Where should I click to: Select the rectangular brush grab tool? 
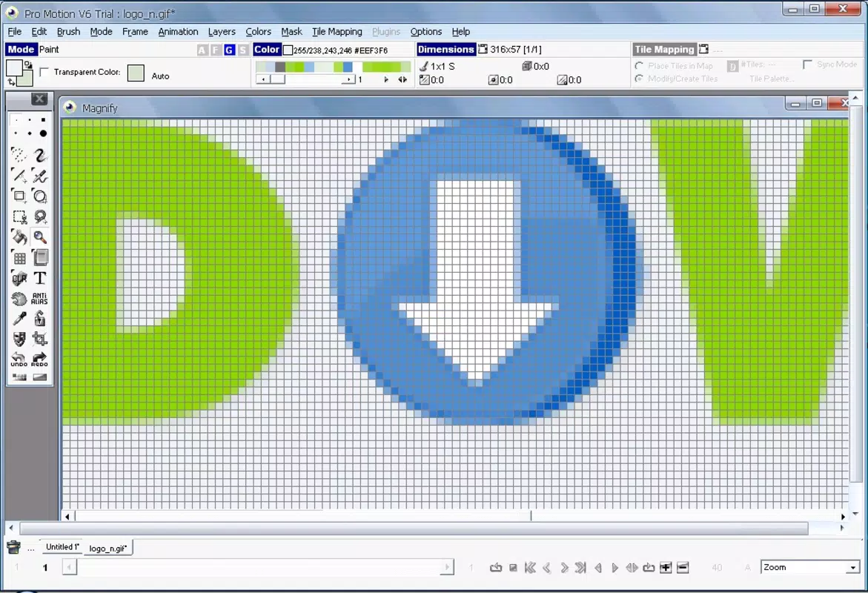point(19,217)
